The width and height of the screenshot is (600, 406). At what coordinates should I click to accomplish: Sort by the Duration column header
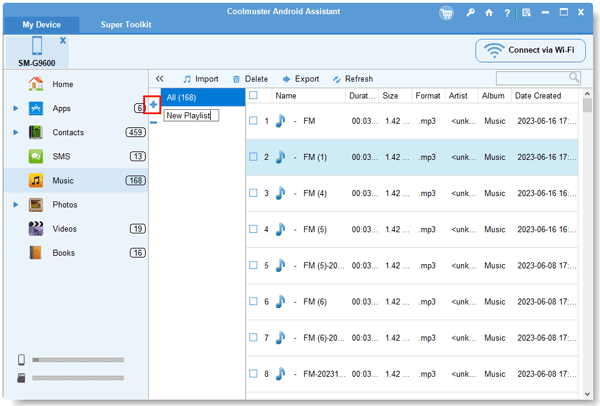click(362, 96)
